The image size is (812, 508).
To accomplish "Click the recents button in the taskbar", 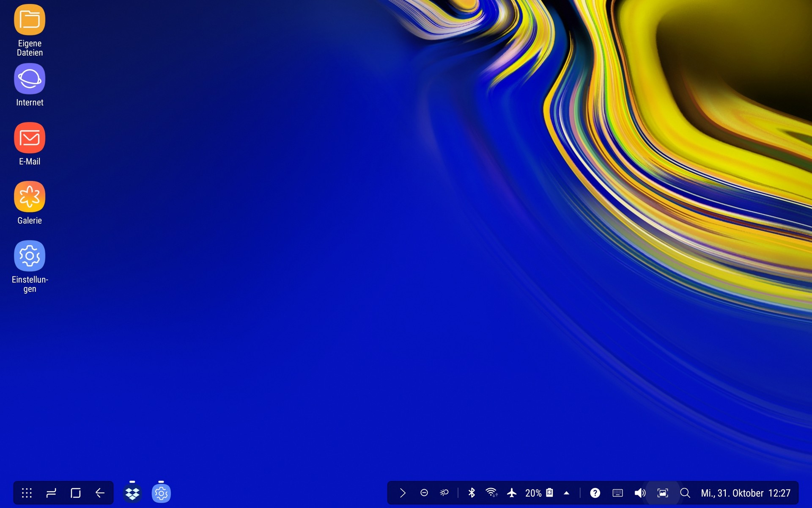I will click(x=51, y=493).
